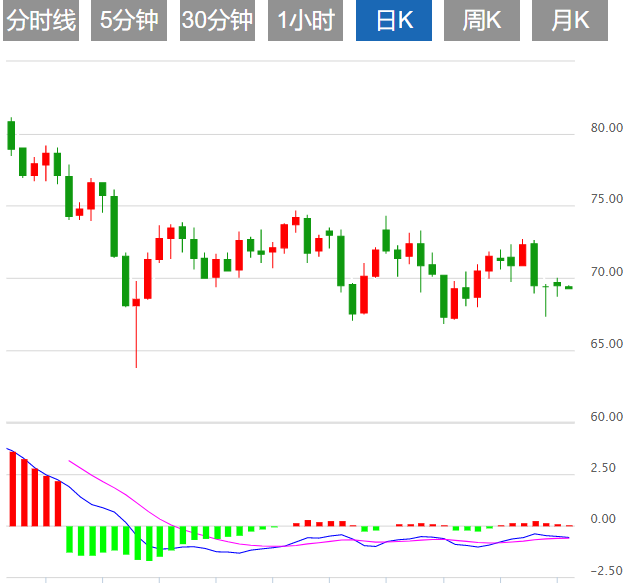Screen dimensions: 630x583
Task: Click the longest green MACD histogram bar
Action: click(x=150, y=543)
